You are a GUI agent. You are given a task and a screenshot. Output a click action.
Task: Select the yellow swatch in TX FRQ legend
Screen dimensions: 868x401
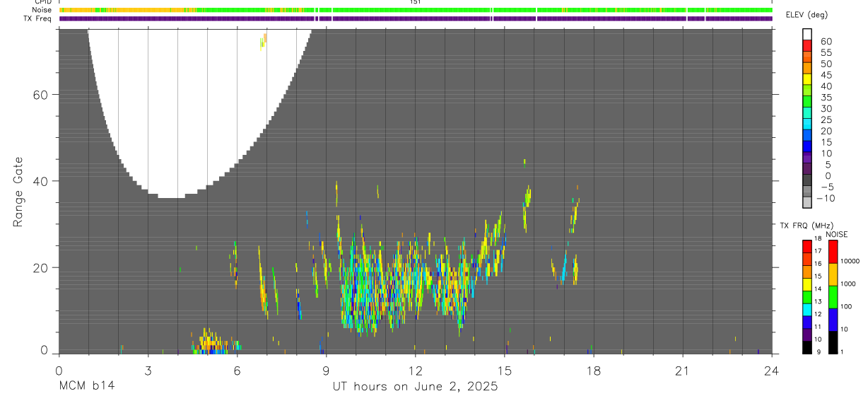coord(807,284)
